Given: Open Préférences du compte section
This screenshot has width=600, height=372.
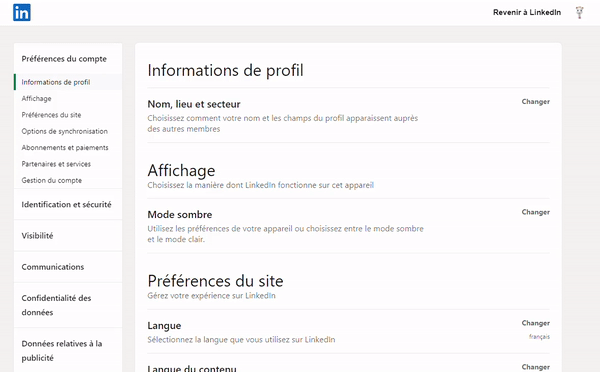Looking at the screenshot, I should (64, 59).
